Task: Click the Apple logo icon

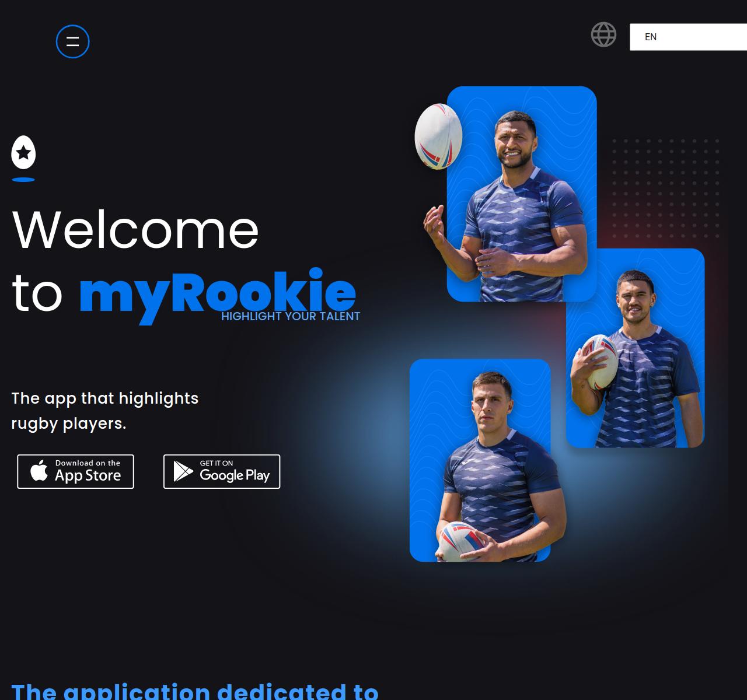Action: (39, 470)
